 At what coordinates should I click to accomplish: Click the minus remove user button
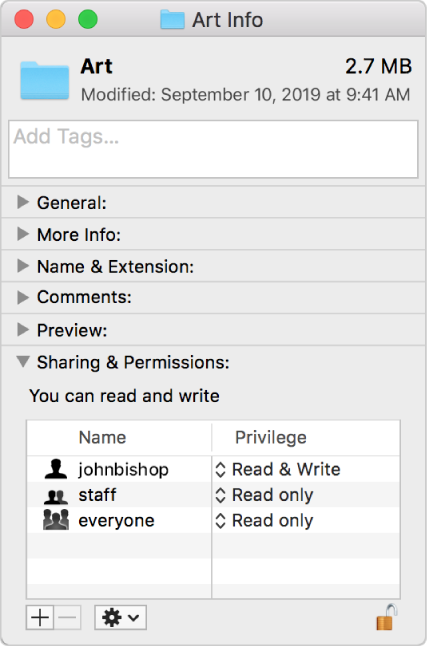click(67, 618)
